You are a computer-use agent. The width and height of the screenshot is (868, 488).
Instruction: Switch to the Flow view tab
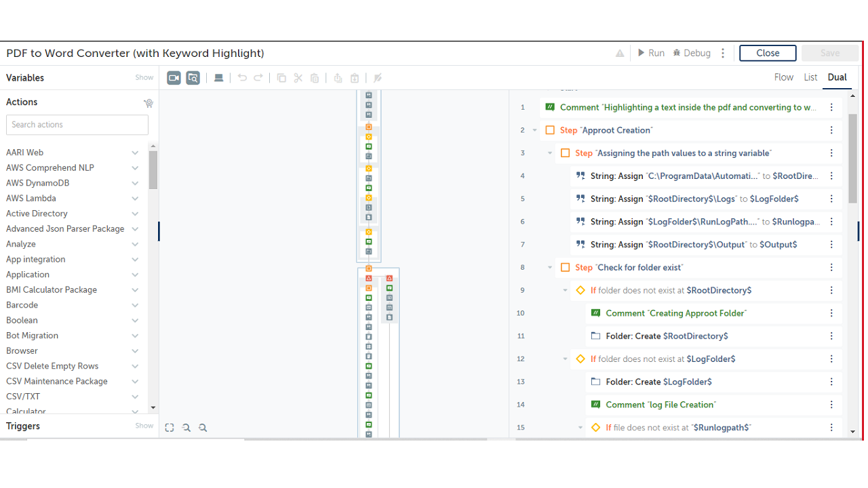[783, 77]
